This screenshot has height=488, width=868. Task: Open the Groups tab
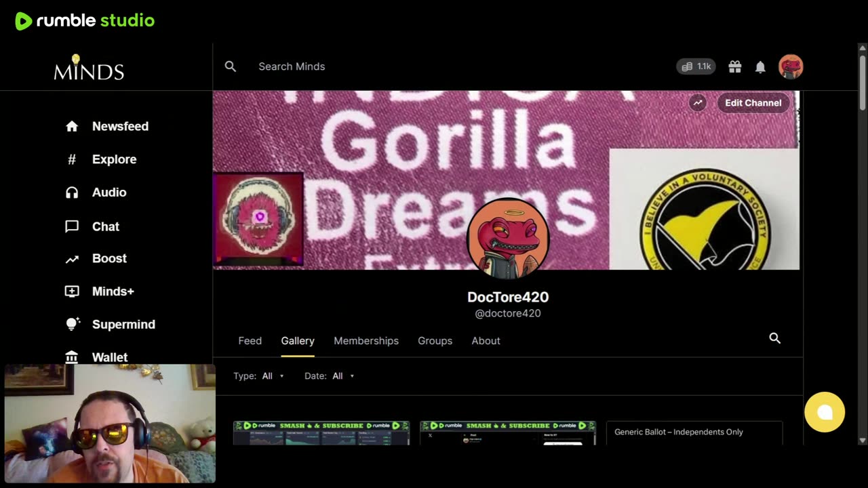pos(435,341)
